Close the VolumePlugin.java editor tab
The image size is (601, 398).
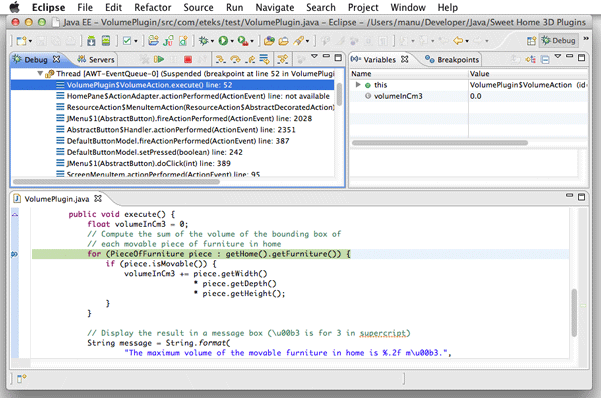98,198
